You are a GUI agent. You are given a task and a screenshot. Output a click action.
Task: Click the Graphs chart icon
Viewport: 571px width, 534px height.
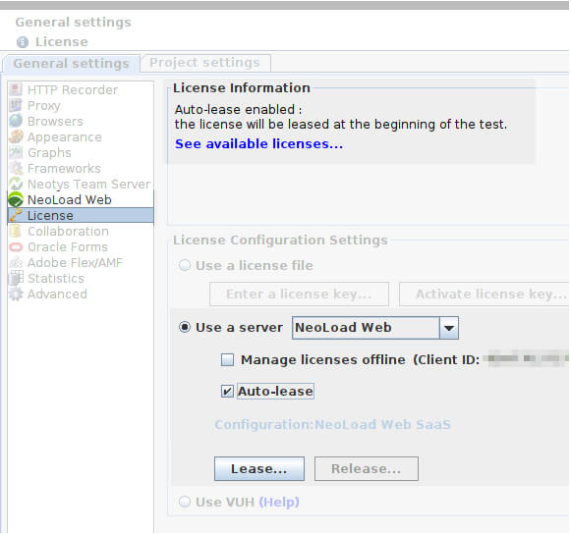tap(16, 153)
